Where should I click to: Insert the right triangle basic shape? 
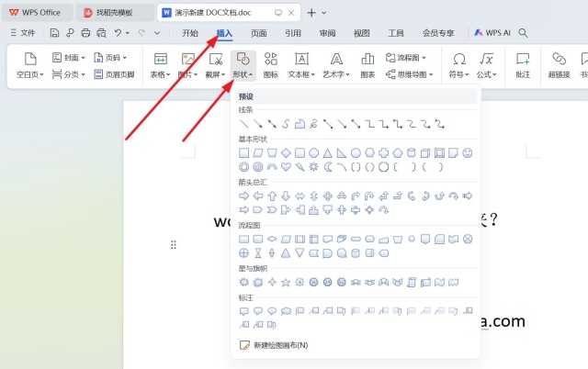[x=342, y=153]
